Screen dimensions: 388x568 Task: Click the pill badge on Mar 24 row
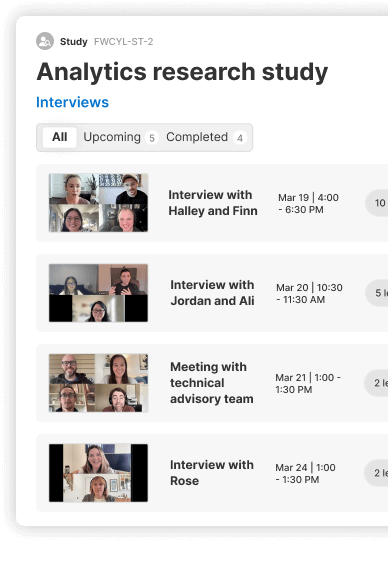pos(376,473)
